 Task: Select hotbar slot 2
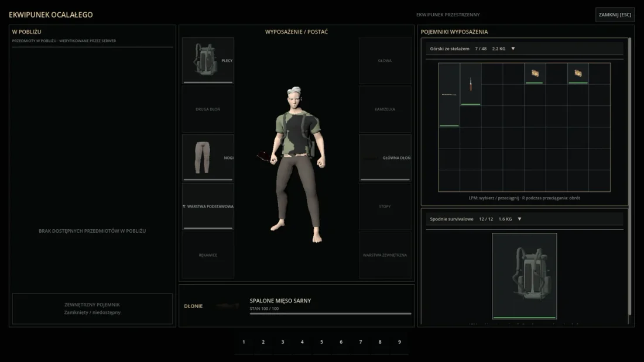pyautogui.click(x=263, y=342)
